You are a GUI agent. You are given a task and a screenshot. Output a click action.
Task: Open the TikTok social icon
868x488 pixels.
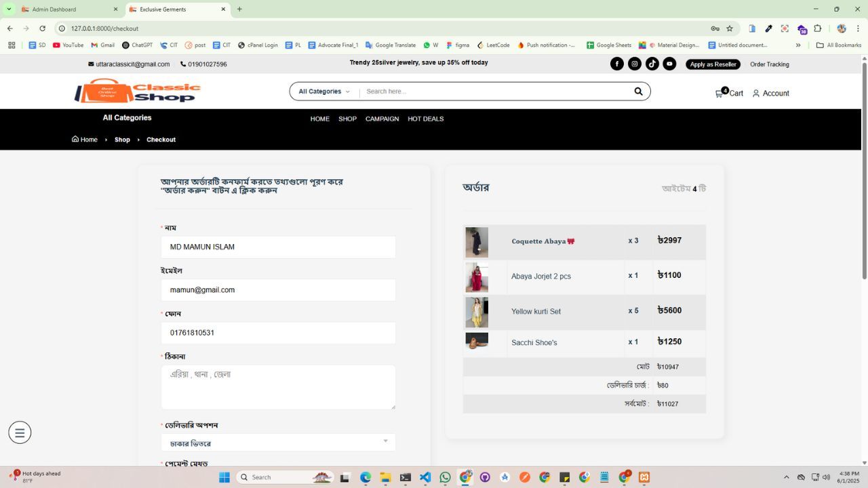(x=652, y=64)
